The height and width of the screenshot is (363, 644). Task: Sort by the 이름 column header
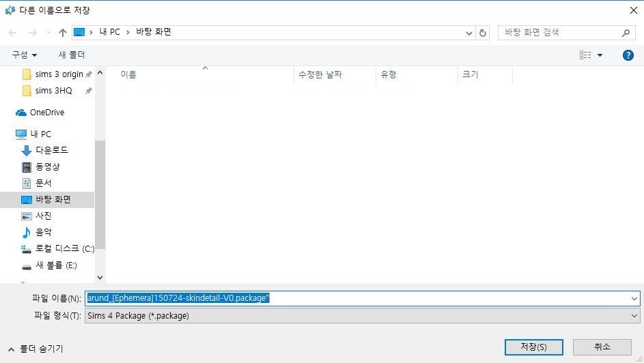click(128, 74)
